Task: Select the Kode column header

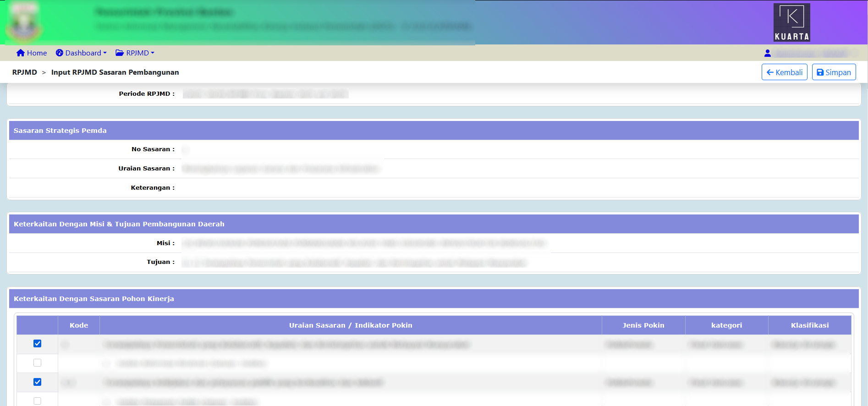Action: point(79,325)
